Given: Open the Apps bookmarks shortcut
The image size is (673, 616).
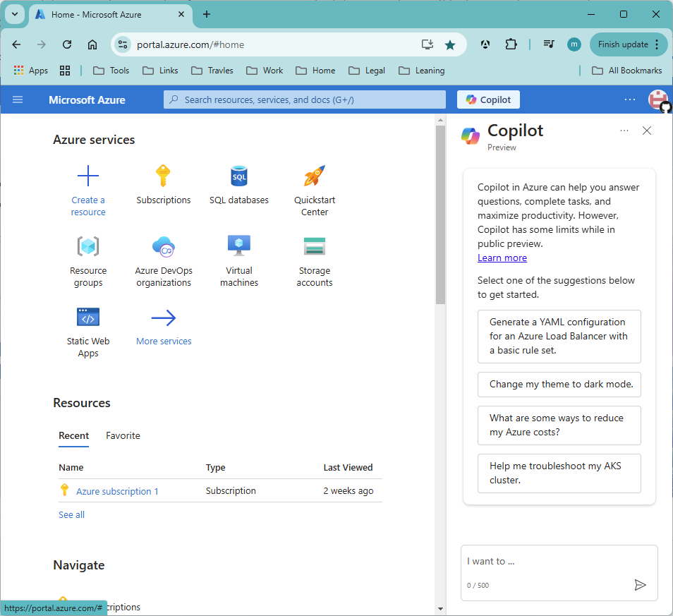Looking at the screenshot, I should click(x=30, y=71).
